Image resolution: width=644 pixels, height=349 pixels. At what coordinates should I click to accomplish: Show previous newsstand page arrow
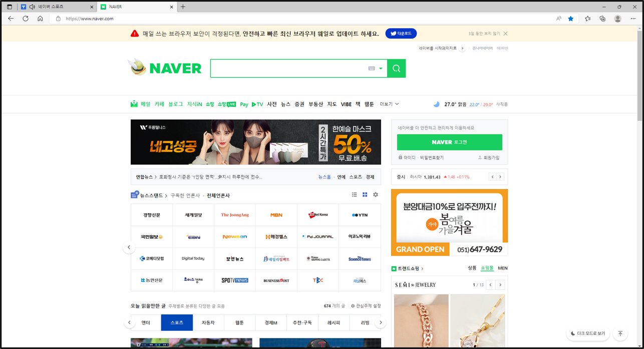129,247
